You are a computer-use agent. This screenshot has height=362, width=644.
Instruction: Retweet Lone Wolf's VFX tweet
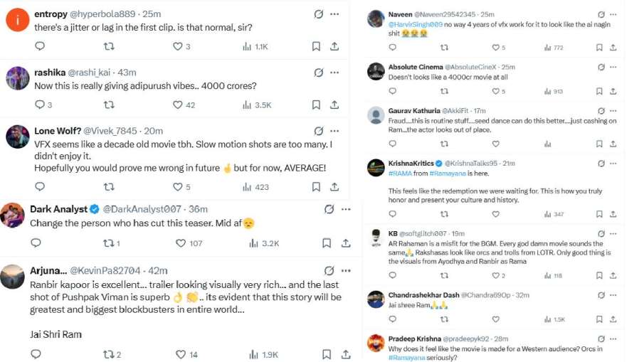point(109,187)
